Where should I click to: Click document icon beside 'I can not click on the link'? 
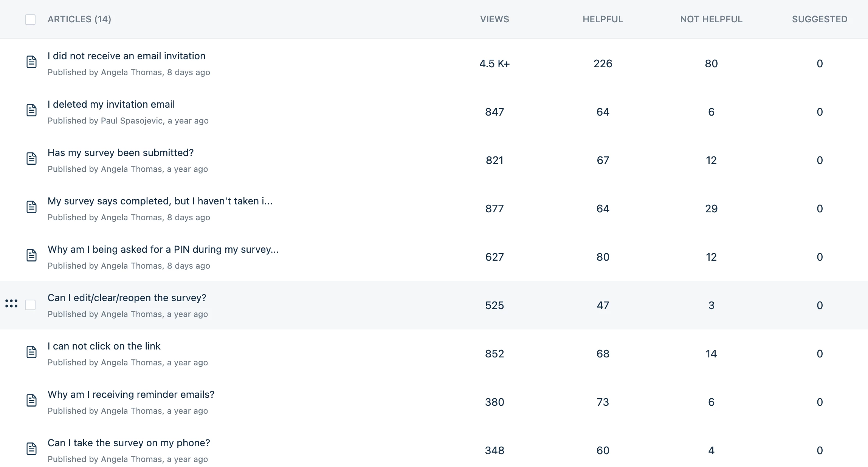[x=31, y=352]
